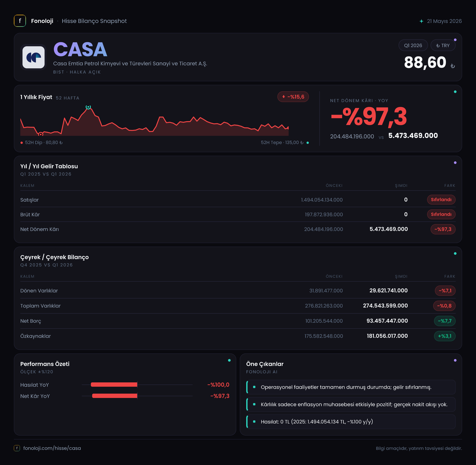Click the highlight starting Hasılat: 0 TL
The width and height of the screenshot is (476, 465).
pos(351,422)
